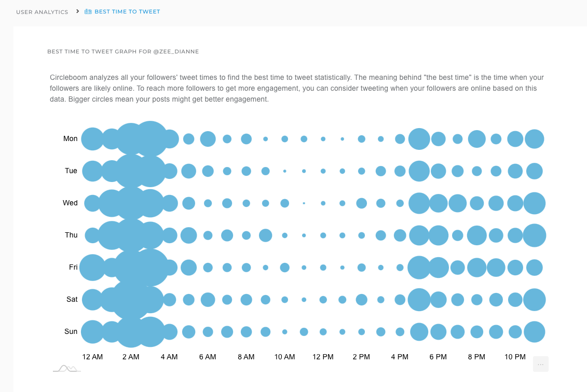587x392 pixels.
Task: Click the 12 PM axis label
Action: [323, 357]
